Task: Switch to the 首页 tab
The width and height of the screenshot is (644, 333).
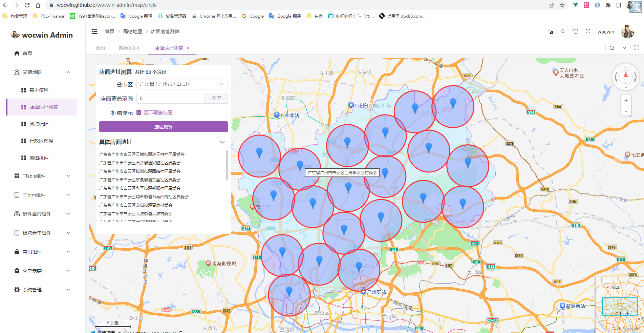Action: [101, 48]
